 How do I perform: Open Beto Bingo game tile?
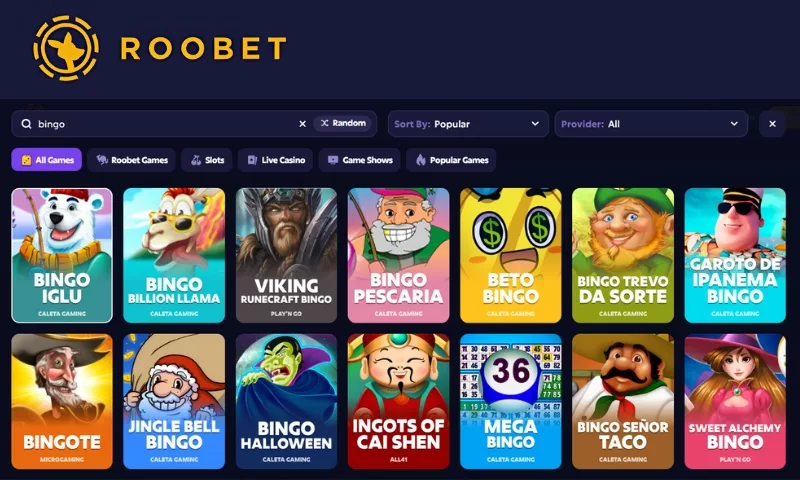511,256
